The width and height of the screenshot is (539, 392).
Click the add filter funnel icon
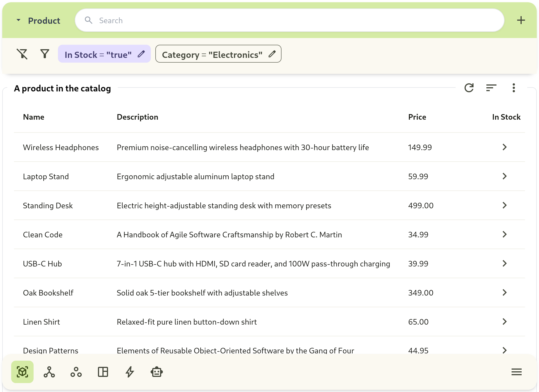pos(45,54)
